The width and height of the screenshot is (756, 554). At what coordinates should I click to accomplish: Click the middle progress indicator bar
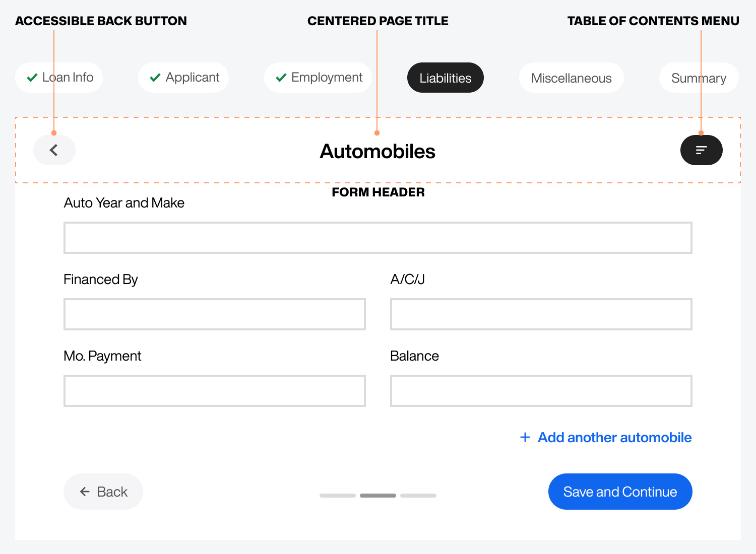(377, 496)
